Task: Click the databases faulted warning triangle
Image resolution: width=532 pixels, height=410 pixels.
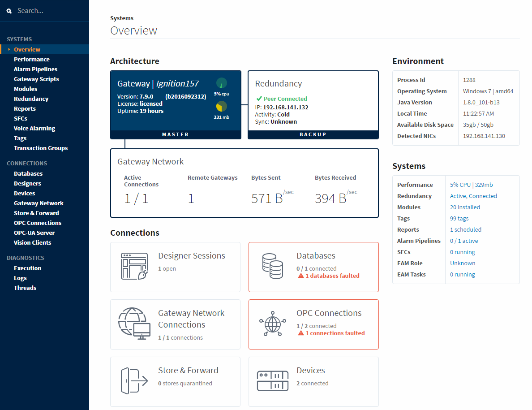Action: (301, 276)
